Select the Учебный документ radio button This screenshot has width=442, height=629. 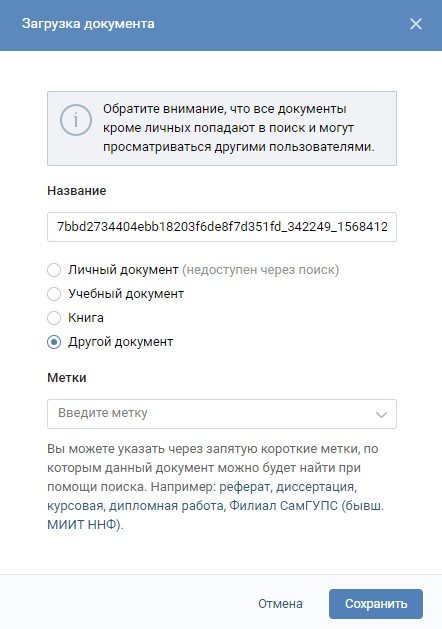(54, 294)
